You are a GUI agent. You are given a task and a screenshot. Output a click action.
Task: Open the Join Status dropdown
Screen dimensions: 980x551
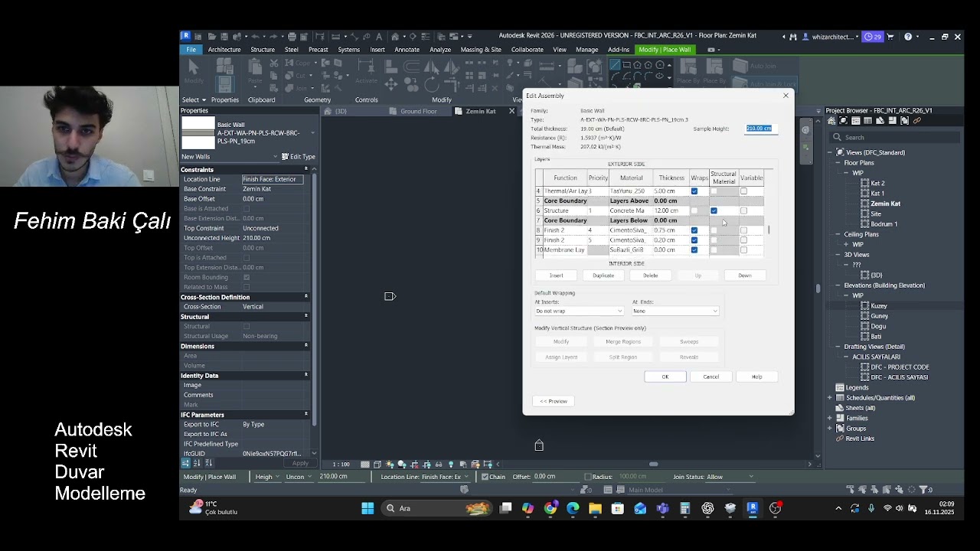point(730,477)
